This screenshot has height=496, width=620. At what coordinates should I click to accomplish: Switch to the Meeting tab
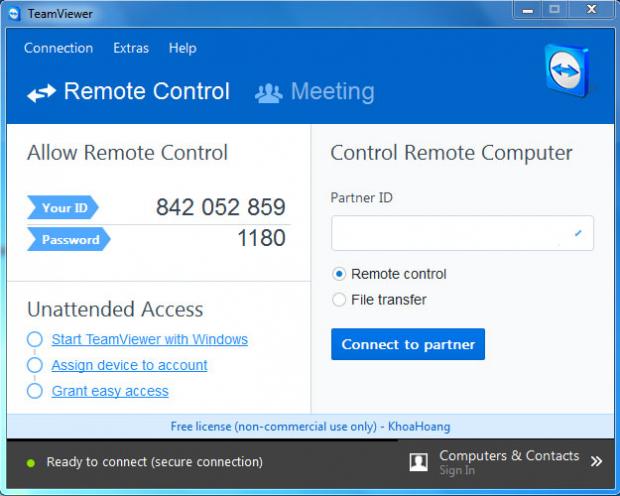point(315,91)
